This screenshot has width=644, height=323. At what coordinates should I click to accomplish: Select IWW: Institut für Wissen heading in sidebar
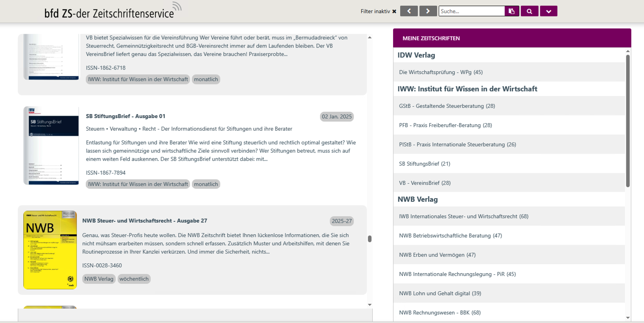click(x=467, y=89)
